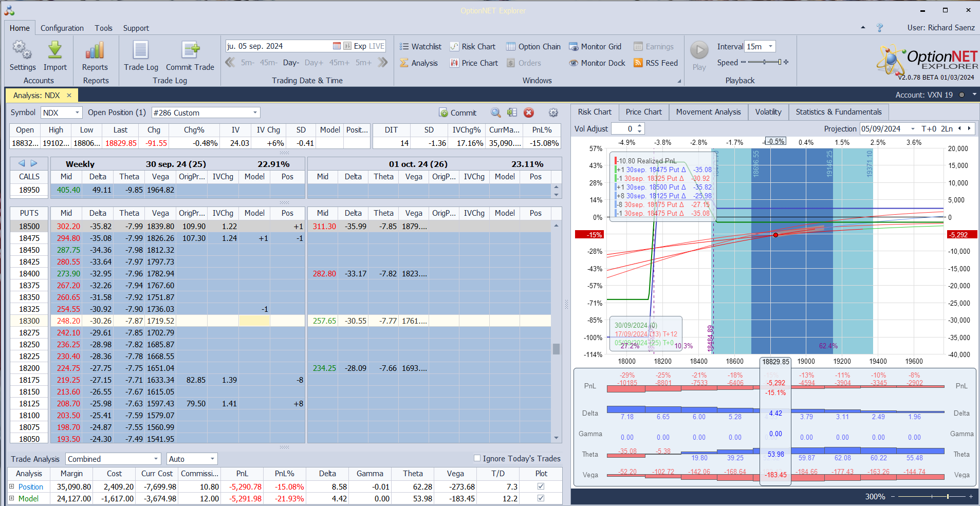The width and height of the screenshot is (980, 506).
Task: Click the Commit button
Action: [458, 113]
